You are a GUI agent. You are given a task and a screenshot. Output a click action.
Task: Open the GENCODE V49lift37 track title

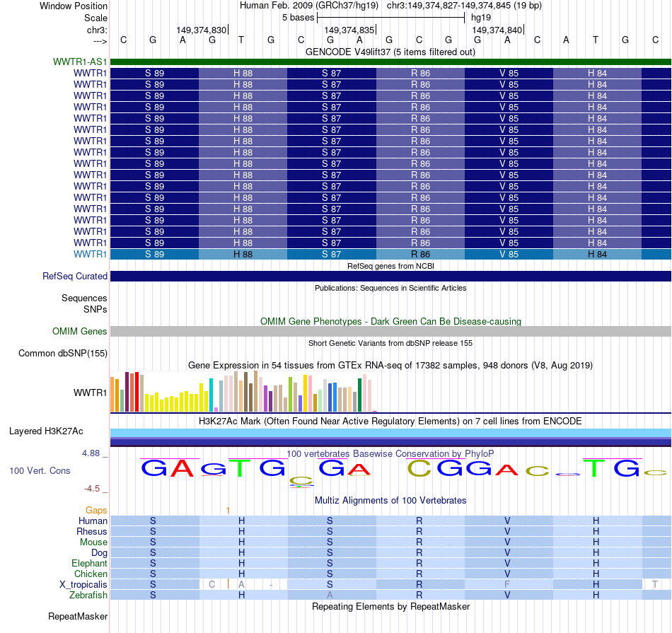pyautogui.click(x=390, y=52)
